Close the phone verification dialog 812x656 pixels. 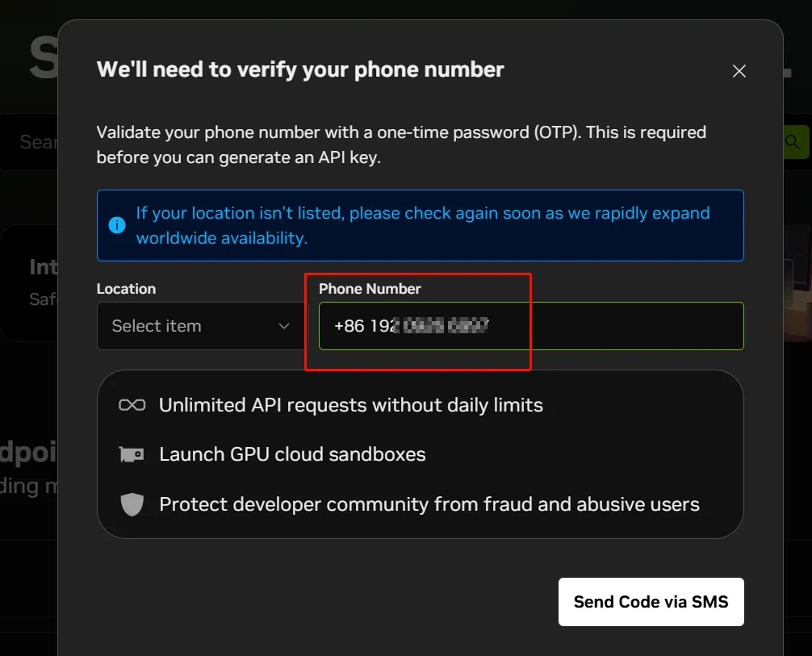pyautogui.click(x=739, y=71)
